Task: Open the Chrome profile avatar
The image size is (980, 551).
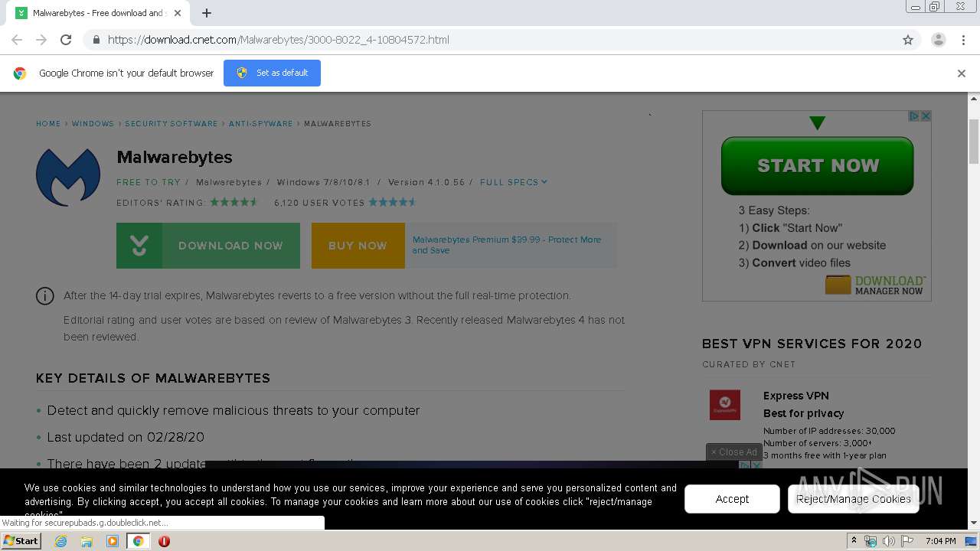Action: coord(938,40)
